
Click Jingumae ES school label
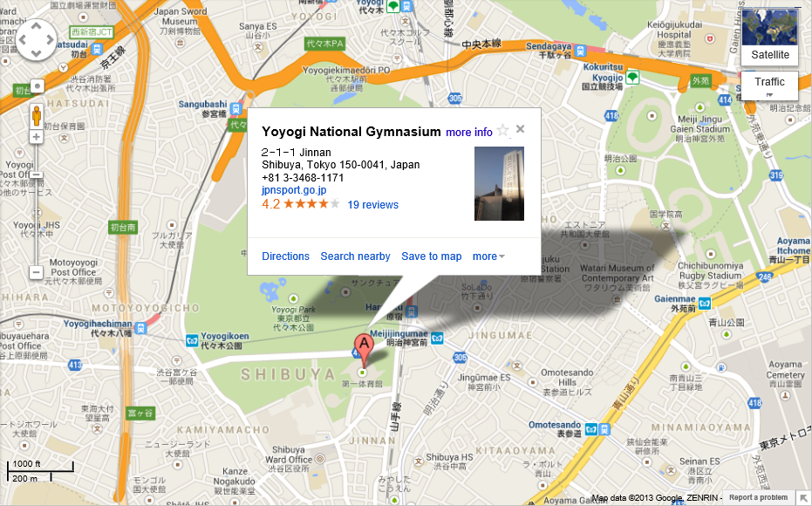pyautogui.click(x=484, y=382)
